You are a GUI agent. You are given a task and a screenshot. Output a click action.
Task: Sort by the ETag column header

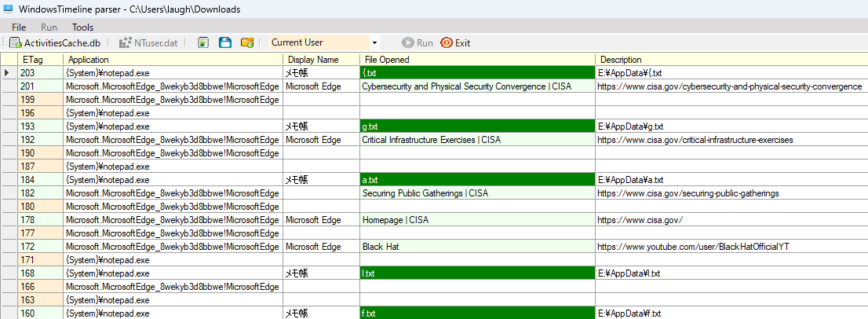coord(41,59)
